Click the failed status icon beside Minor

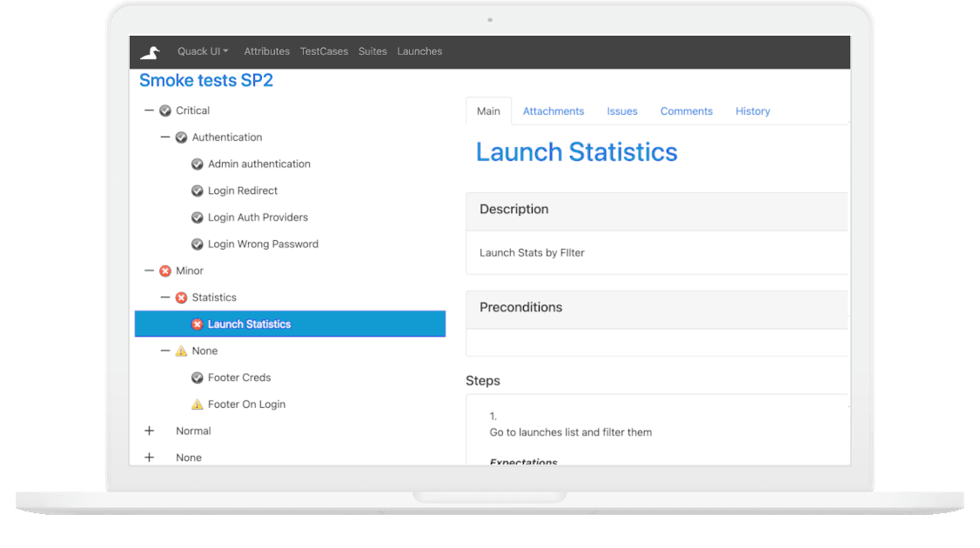coord(165,271)
